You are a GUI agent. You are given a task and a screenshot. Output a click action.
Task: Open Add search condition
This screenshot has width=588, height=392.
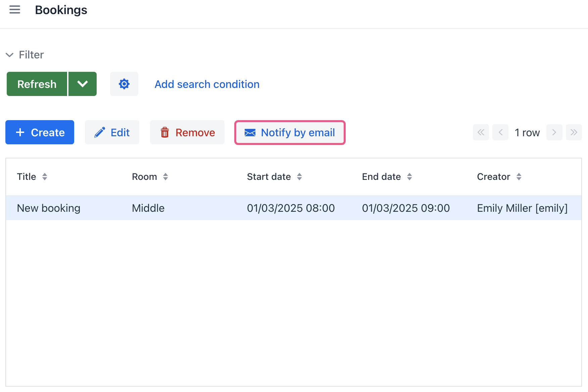point(207,84)
